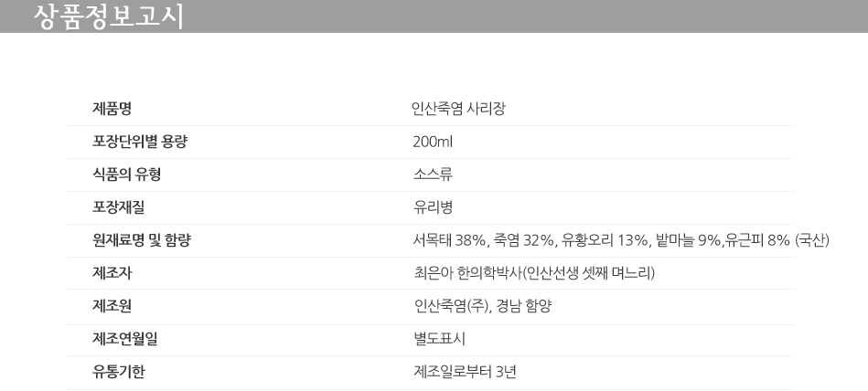Click the 유리병 packaging value
Image resolution: width=868 pixels, height=391 pixels.
[433, 207]
